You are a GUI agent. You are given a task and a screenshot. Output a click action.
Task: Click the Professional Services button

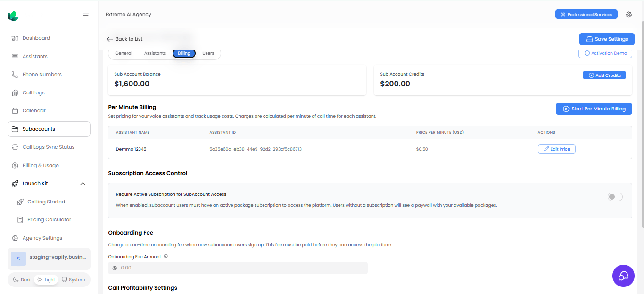click(586, 15)
